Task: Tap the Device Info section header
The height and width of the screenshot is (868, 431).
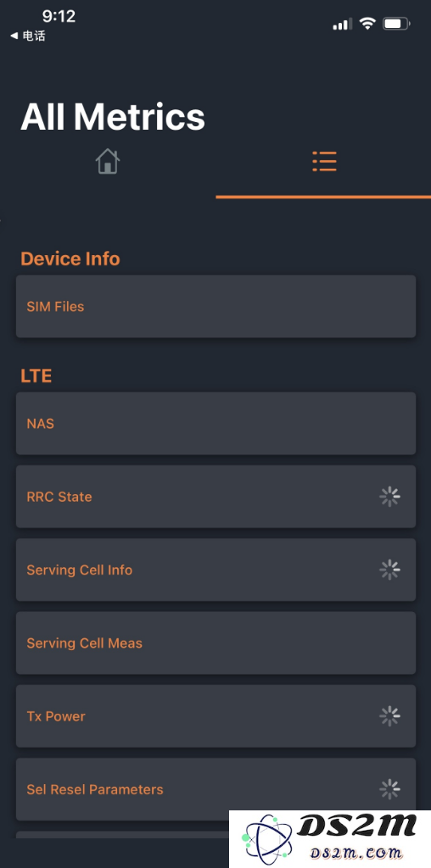Action: (x=70, y=259)
